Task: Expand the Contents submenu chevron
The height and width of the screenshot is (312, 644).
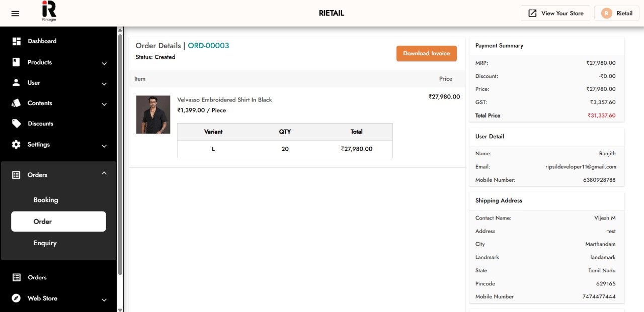Action: (x=104, y=105)
